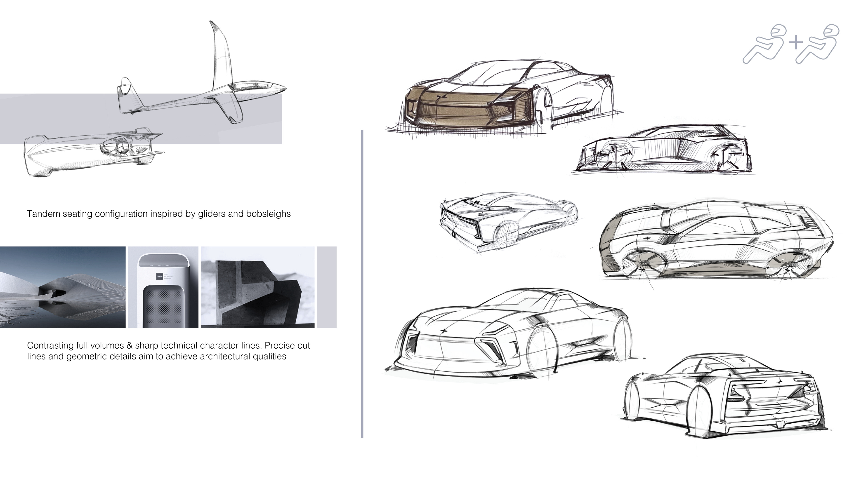Click the dark concrete sculpture photo
This screenshot has width=868, height=488.
click(257, 287)
